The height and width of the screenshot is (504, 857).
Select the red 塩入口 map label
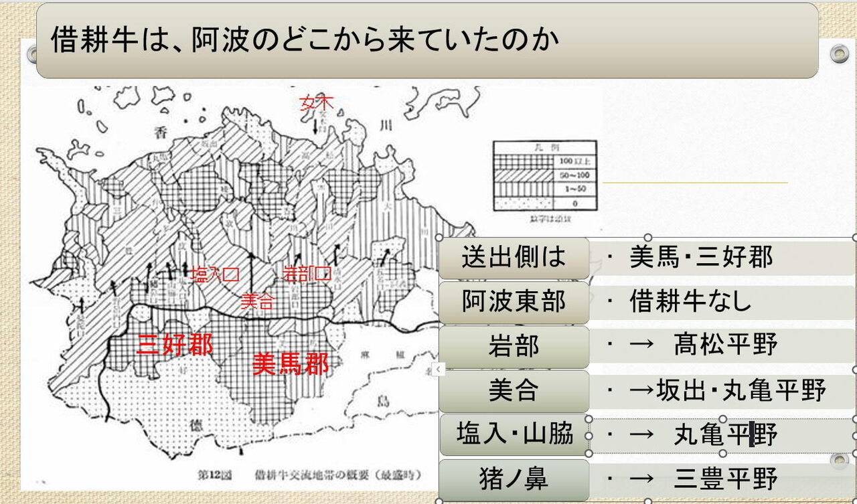[215, 274]
